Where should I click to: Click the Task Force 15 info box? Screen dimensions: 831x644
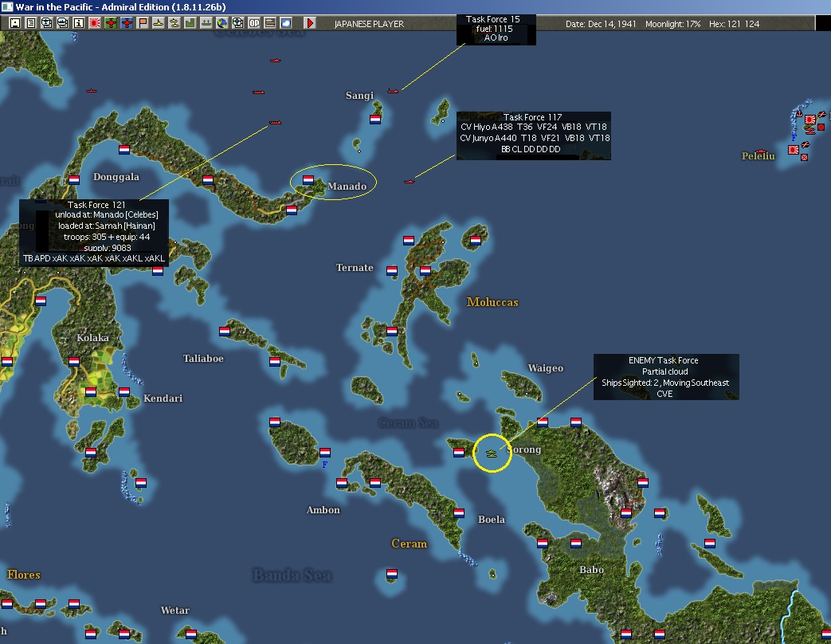tap(496, 29)
